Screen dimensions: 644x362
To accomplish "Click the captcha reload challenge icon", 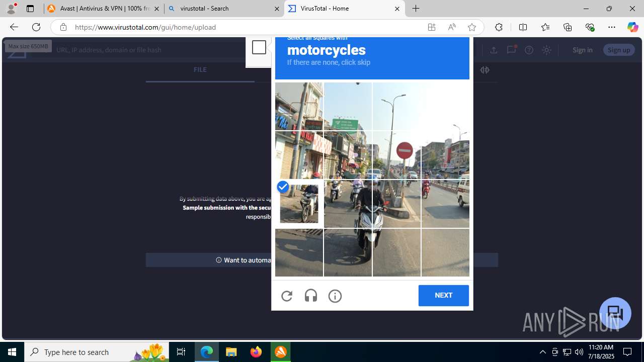I will (x=287, y=296).
